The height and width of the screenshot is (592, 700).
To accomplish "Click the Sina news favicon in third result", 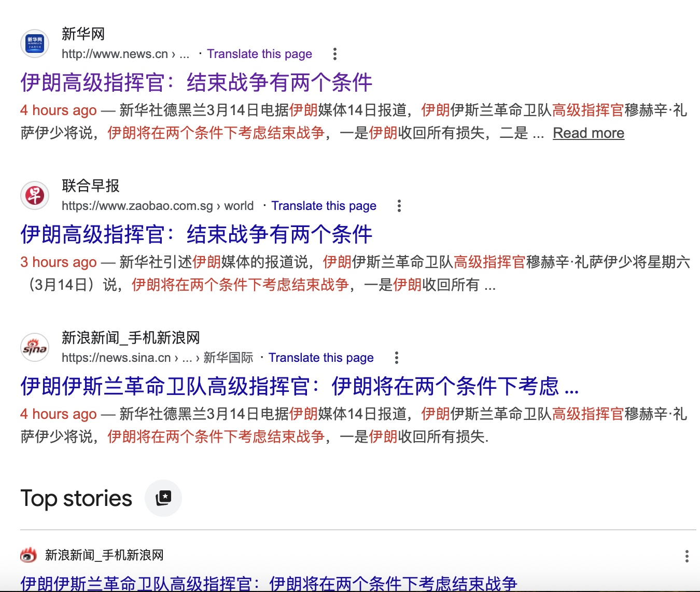I will [x=35, y=347].
